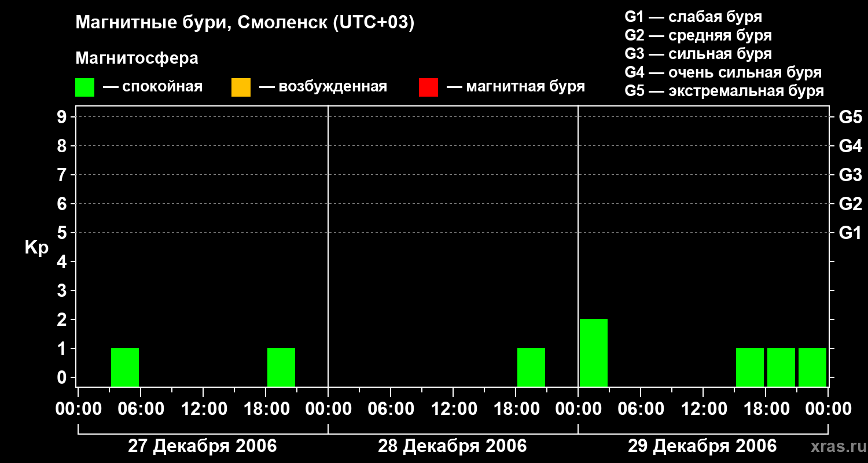Click the '— спокойная' legend label

point(153,87)
